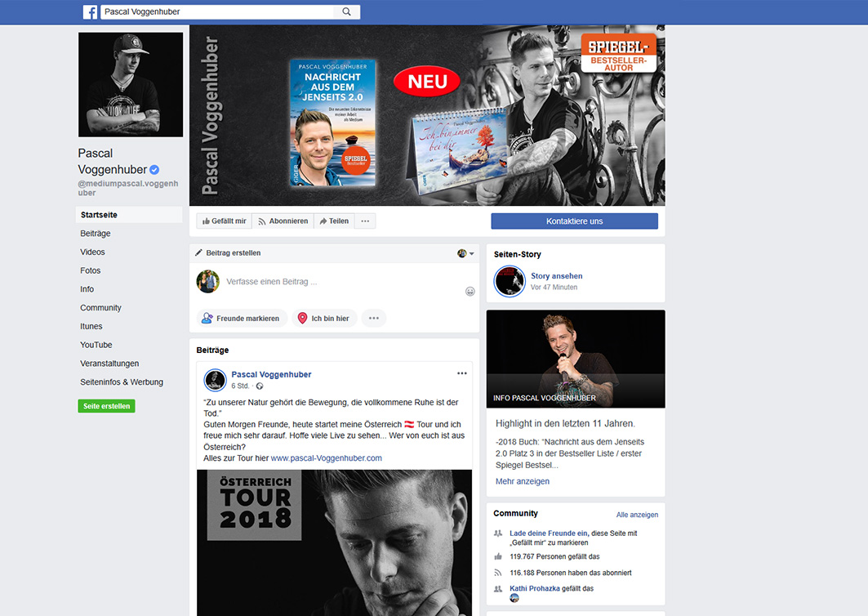Click the user avatar in composer

coord(208,281)
